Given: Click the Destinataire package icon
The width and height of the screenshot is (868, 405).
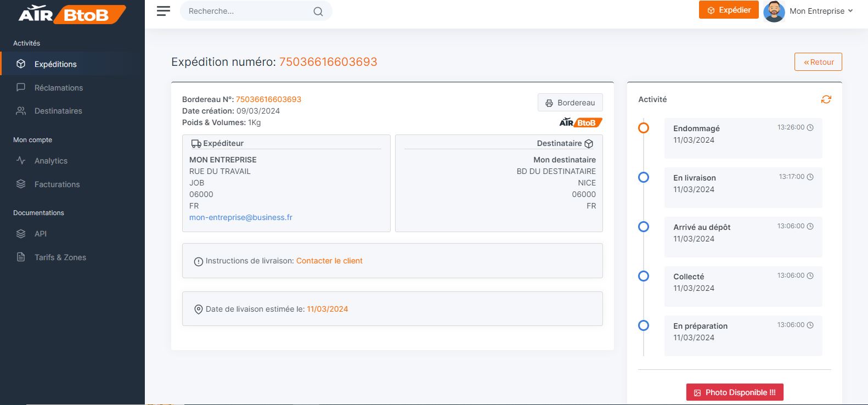Looking at the screenshot, I should coord(589,144).
